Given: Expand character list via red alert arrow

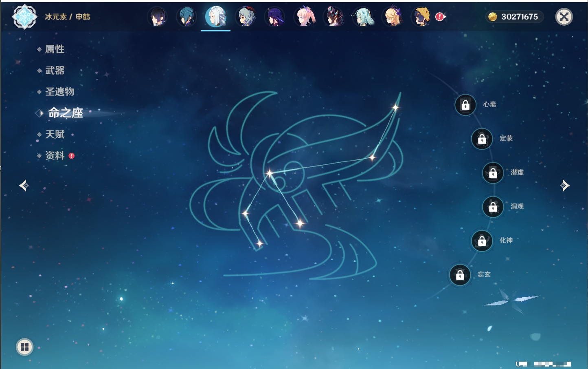Looking at the screenshot, I should (441, 17).
